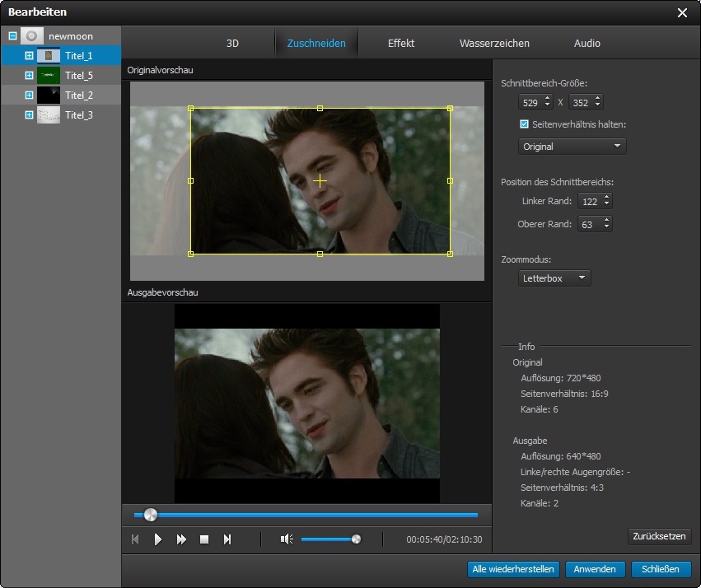Screen dimensions: 701x588
Task: Decrease the crop width with the down arrow
Action: [x=547, y=105]
